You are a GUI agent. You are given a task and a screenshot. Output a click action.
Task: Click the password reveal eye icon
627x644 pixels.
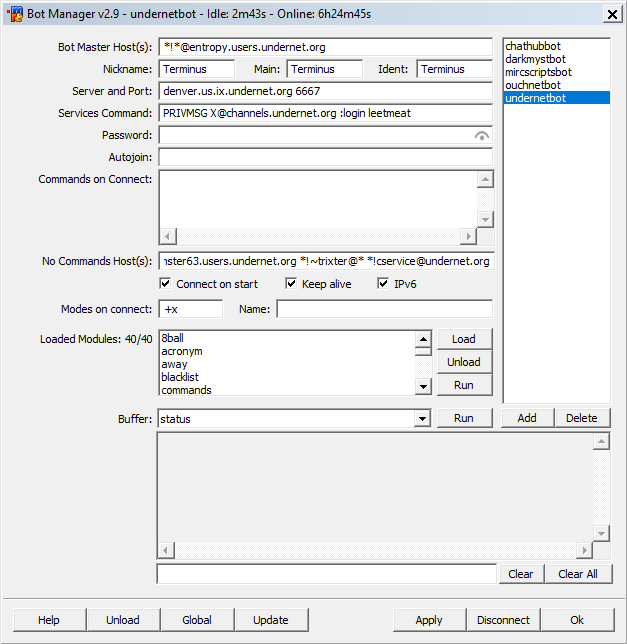(482, 135)
